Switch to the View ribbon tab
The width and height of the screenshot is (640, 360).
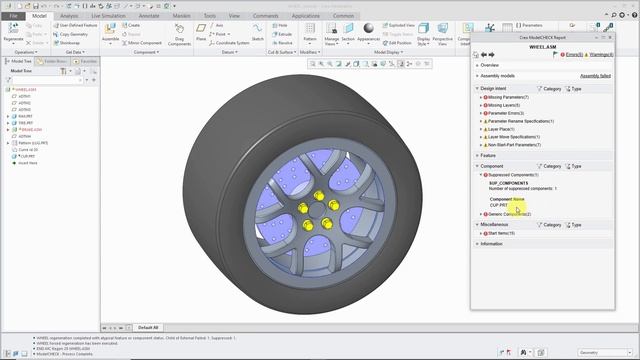click(234, 16)
